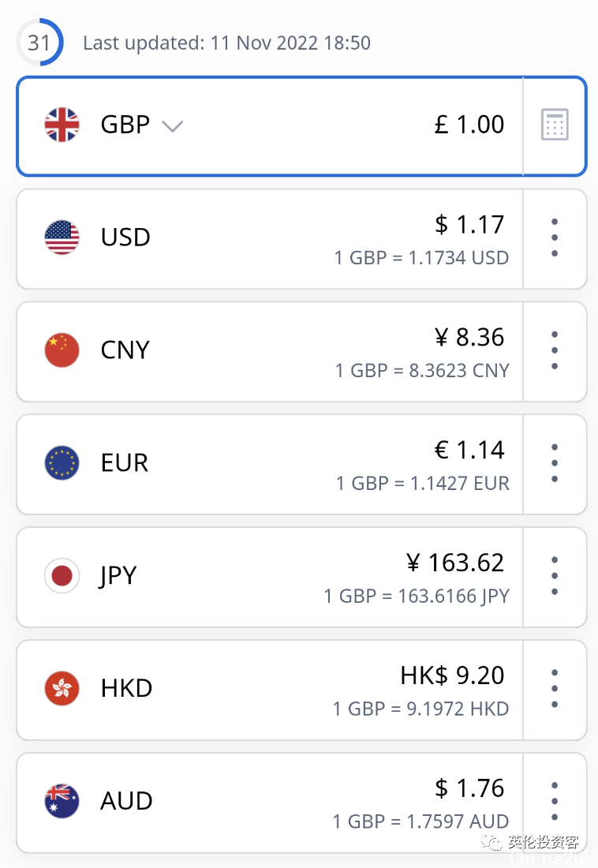Click the UK flag icon
The width and height of the screenshot is (598, 868).
[x=62, y=125]
